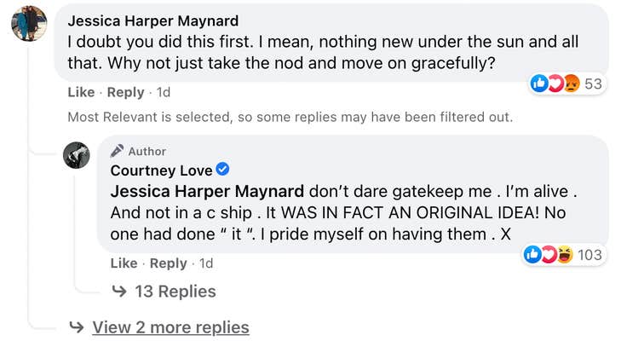Click Courtney Love's profile avatar
The width and height of the screenshot is (644, 341).
coord(77,156)
